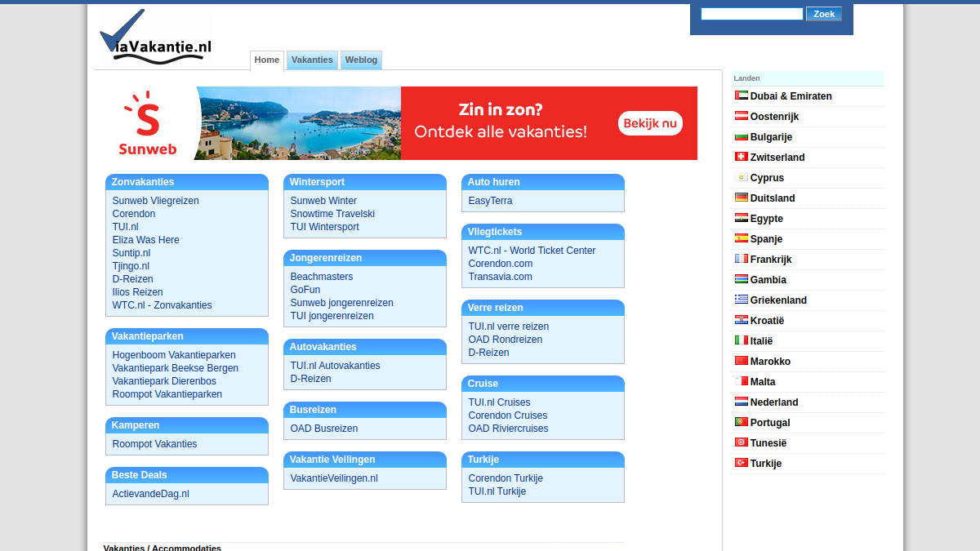This screenshot has width=980, height=551.
Task: Open the Beachmasters link
Action: [322, 277]
